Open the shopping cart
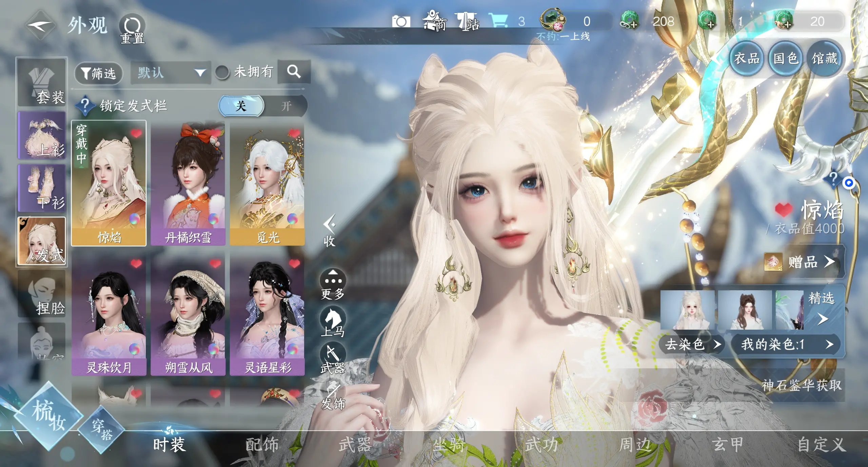Viewport: 868px width, 467px height. pyautogui.click(x=498, y=21)
